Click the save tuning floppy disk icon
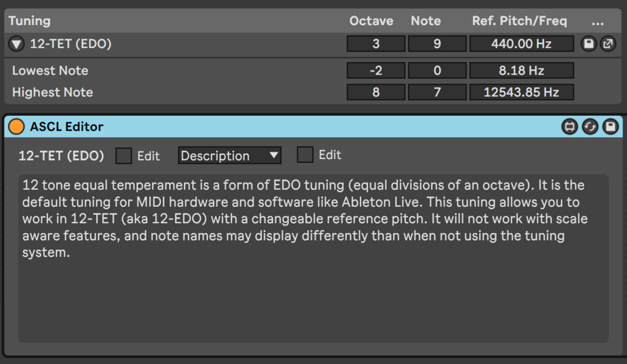The height and width of the screenshot is (364, 627). 588,44
